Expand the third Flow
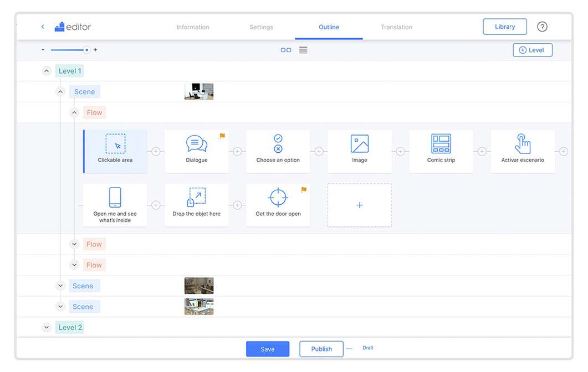Image resolution: width=588 pixels, height=372 pixels. [74, 265]
